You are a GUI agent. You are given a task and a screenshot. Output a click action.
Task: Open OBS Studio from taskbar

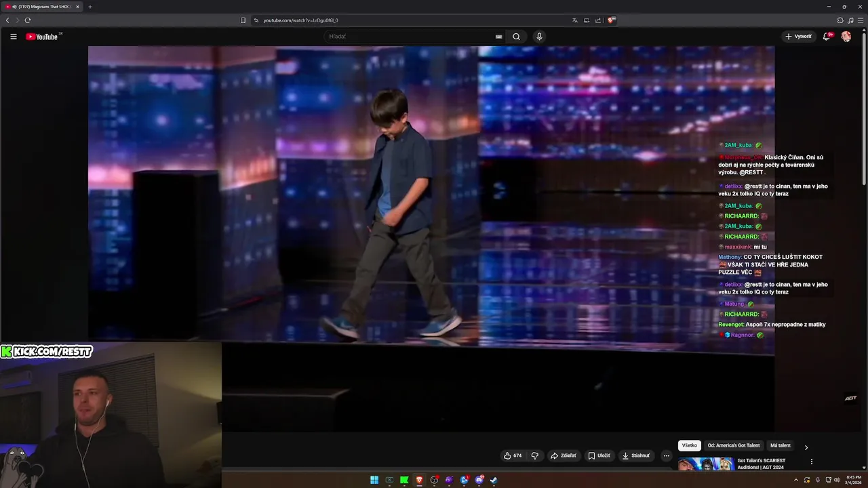434,480
